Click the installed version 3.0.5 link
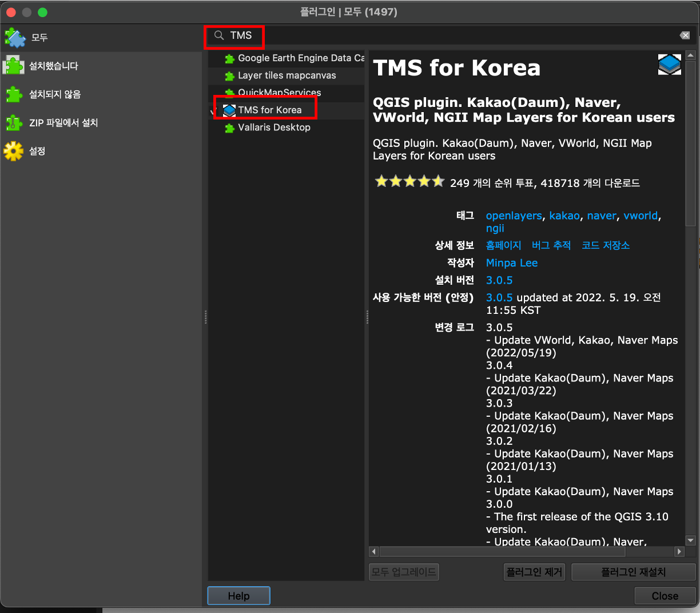 click(499, 280)
